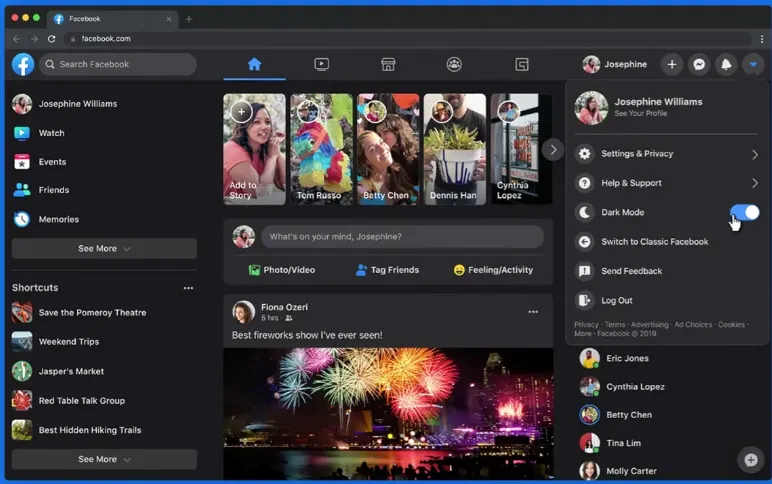772x484 pixels.
Task: Open Messenger from the top bar
Action: pyautogui.click(x=699, y=65)
